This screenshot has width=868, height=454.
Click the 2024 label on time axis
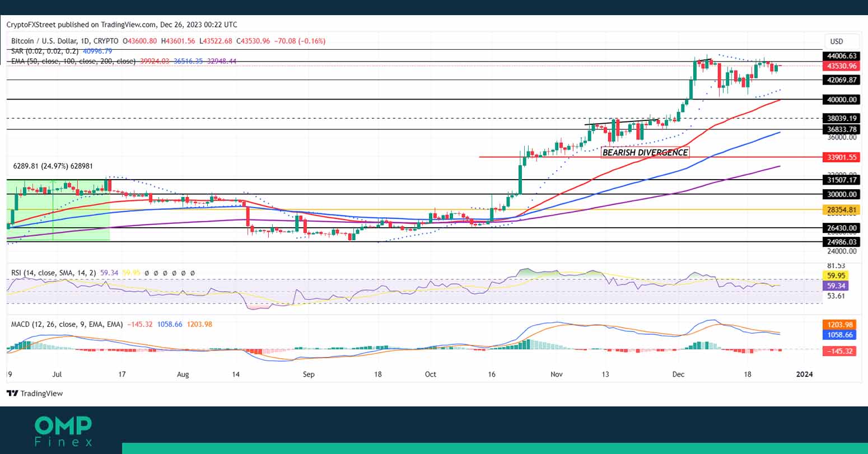(x=804, y=374)
